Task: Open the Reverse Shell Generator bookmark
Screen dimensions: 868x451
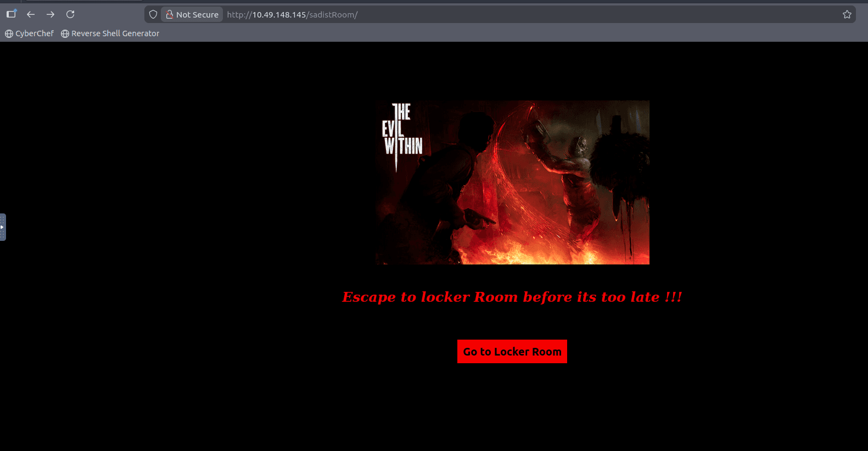Action: coord(115,33)
